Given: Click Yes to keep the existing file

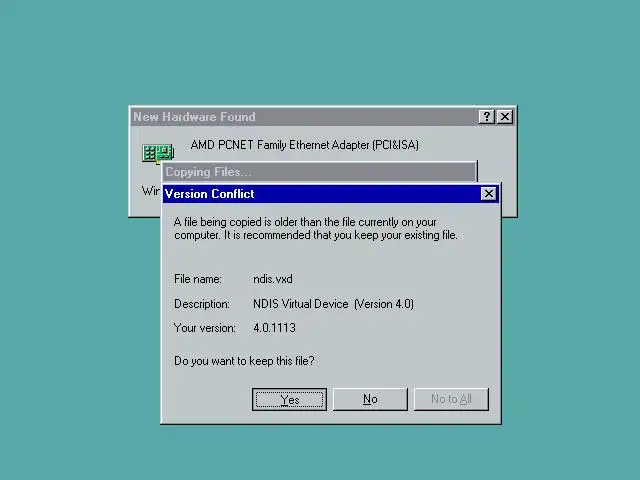Looking at the screenshot, I should (x=289, y=399).
